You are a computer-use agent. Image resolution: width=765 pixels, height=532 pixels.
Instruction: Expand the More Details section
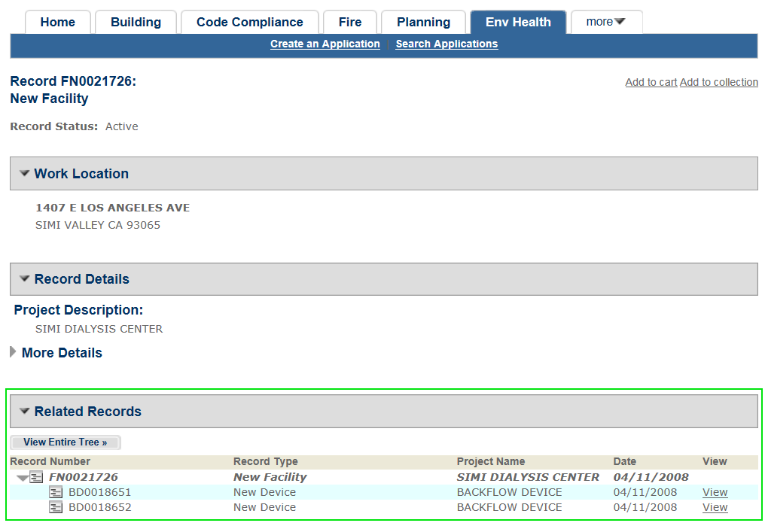[13, 352]
